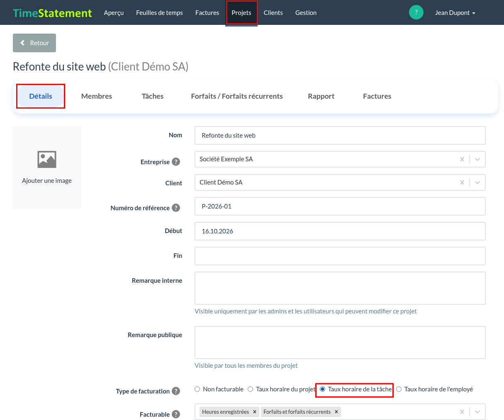Image resolution: width=504 pixels, height=420 pixels.
Task: Open the Aperçu menu item
Action: point(114,13)
